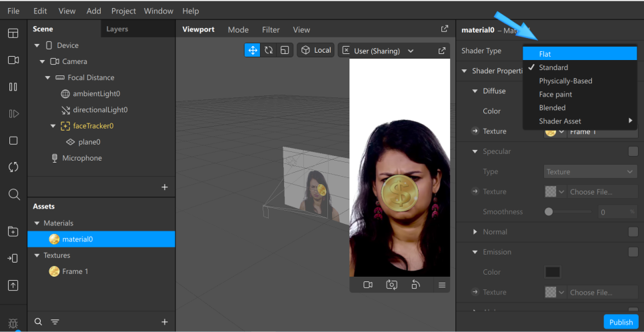
Task: Collapse the Device tree node
Action: pos(37,45)
